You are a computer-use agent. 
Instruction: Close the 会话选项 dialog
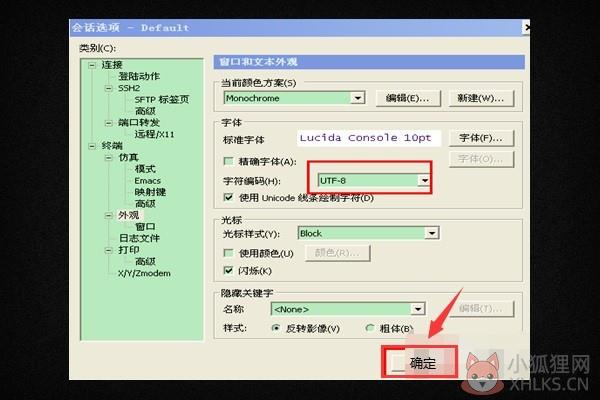pos(526,28)
